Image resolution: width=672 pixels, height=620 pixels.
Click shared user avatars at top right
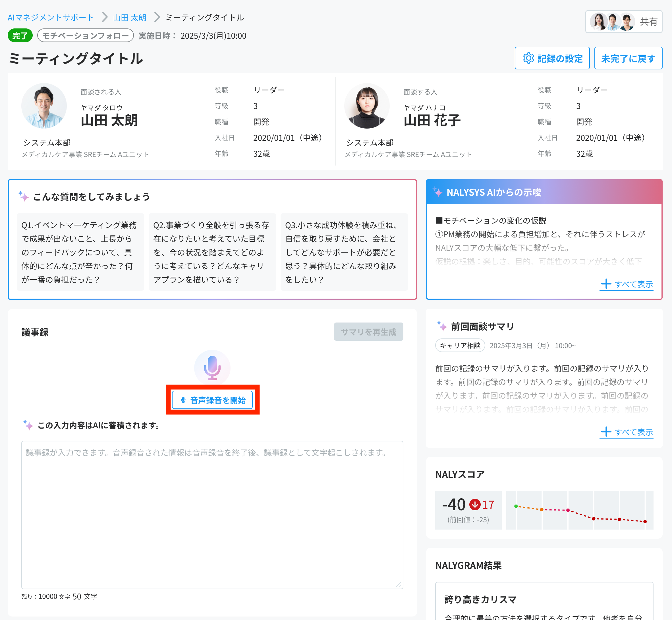pyautogui.click(x=613, y=22)
